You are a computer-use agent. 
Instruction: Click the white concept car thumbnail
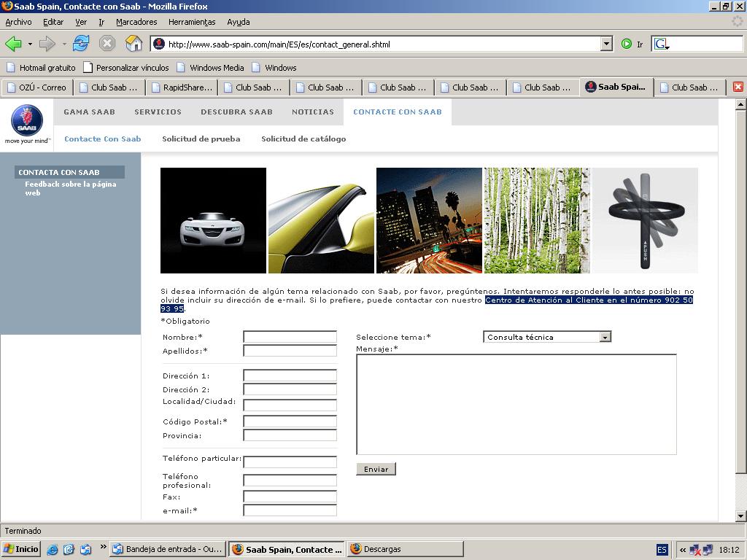[213, 220]
